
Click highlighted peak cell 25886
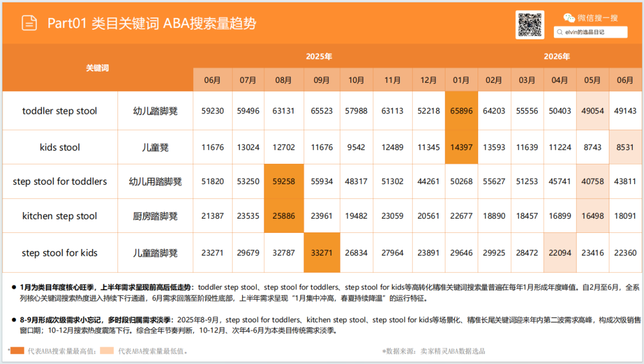pos(283,216)
